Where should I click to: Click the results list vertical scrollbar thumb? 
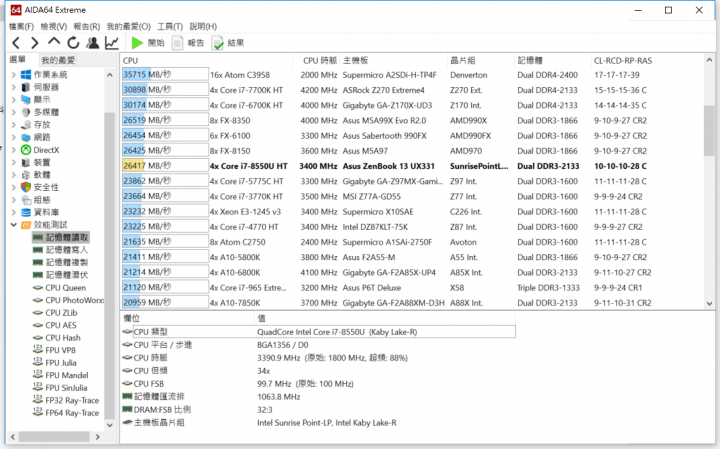[709, 131]
